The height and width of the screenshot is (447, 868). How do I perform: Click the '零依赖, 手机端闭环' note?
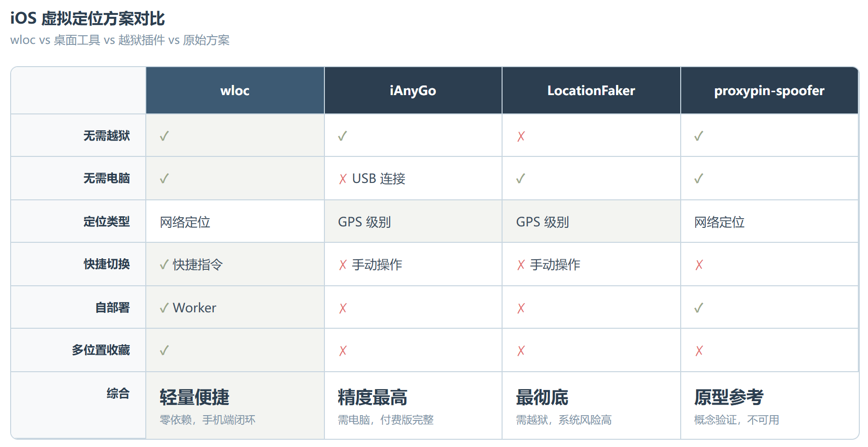[208, 420]
